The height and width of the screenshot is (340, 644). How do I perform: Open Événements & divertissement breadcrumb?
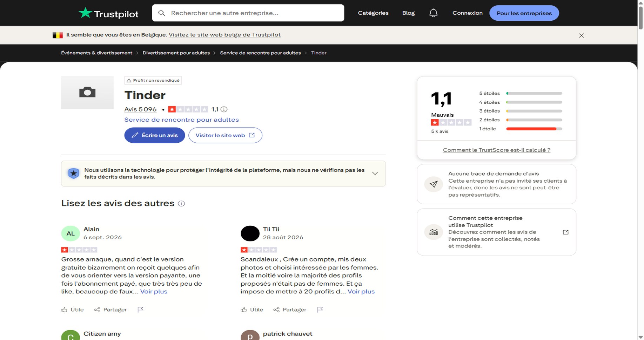(97, 53)
